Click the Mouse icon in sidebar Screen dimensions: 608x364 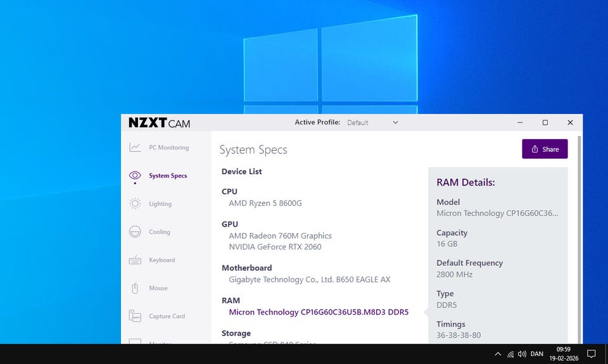[x=135, y=288]
